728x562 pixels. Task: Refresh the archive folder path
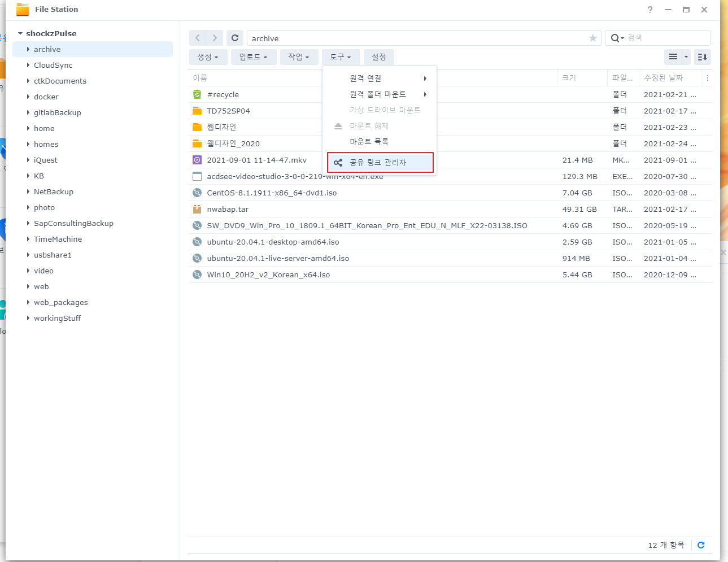point(235,38)
